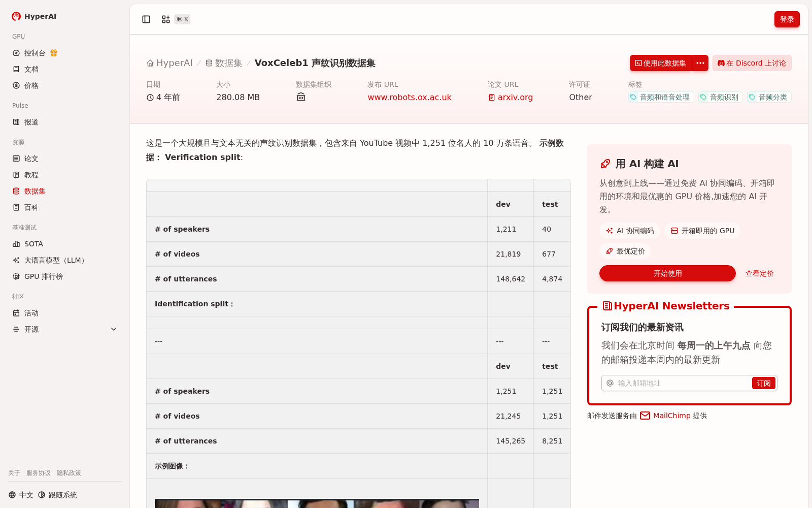Click the gift icon beside 控制台
Viewport: 812px width, 508px height.
(54, 53)
